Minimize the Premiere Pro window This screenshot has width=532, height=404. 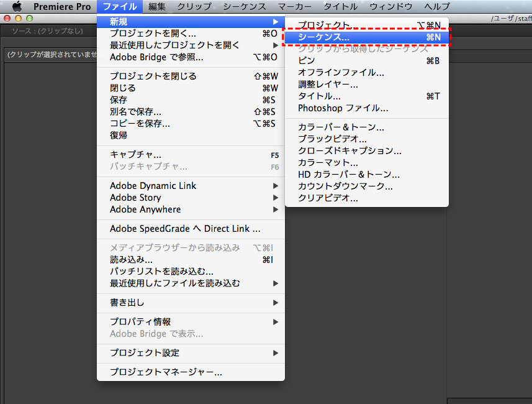tap(19, 19)
